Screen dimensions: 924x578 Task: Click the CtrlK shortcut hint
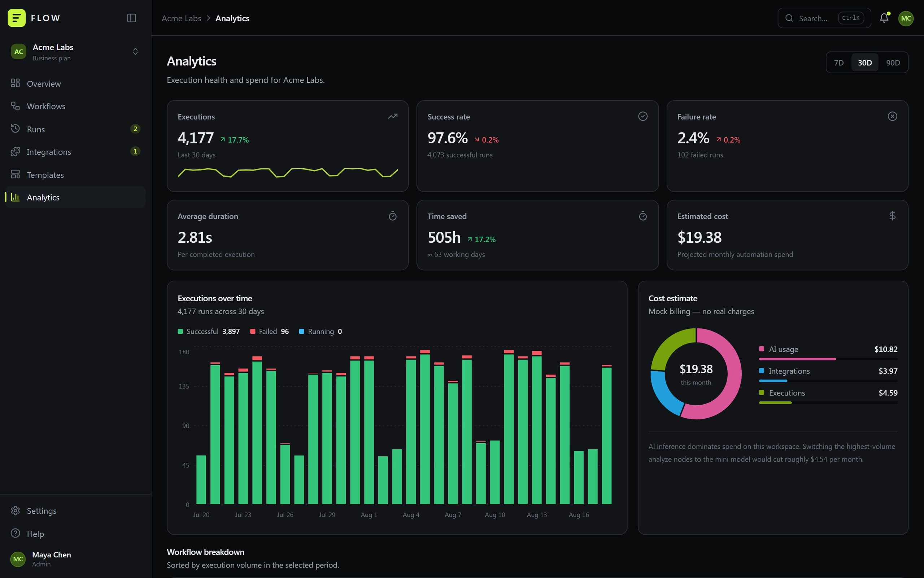[851, 18]
